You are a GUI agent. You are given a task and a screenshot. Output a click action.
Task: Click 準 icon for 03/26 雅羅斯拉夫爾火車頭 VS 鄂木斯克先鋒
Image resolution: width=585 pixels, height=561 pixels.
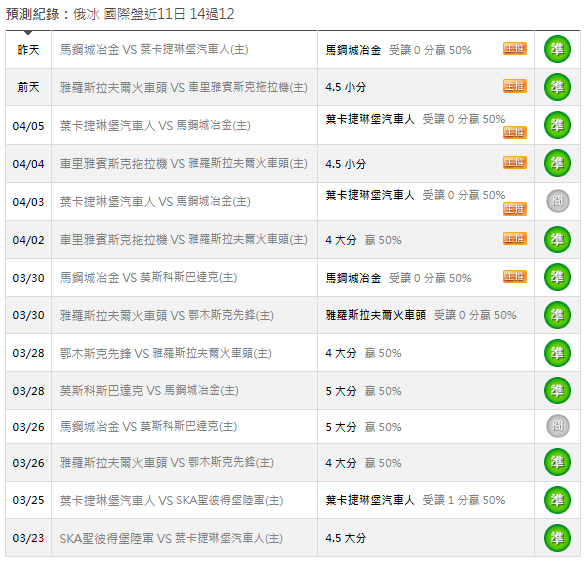557,462
